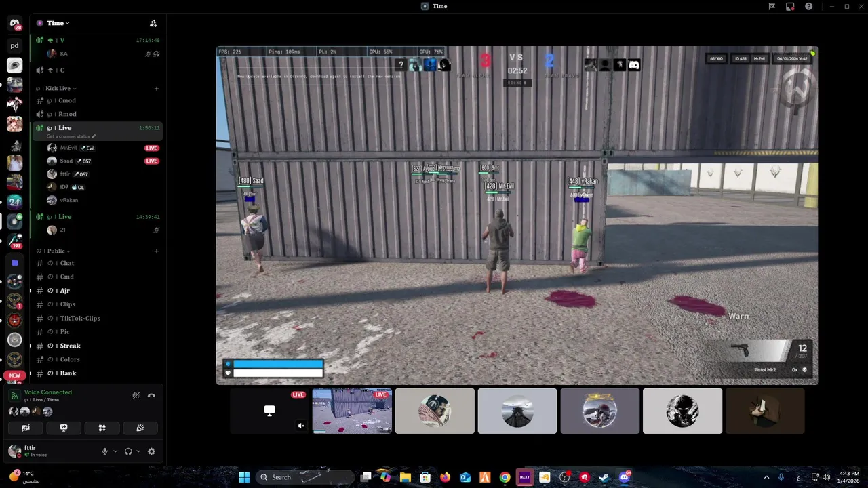Open headphone output options arrow
The width and height of the screenshot is (868, 488).
click(139, 451)
